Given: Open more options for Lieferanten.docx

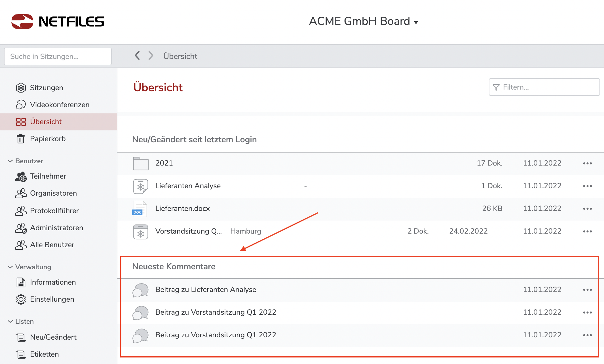Looking at the screenshot, I should [587, 209].
